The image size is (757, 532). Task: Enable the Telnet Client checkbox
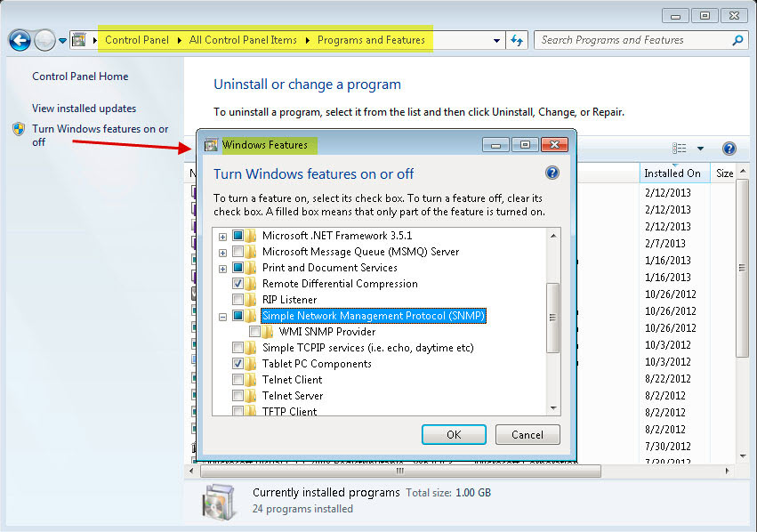[238, 380]
